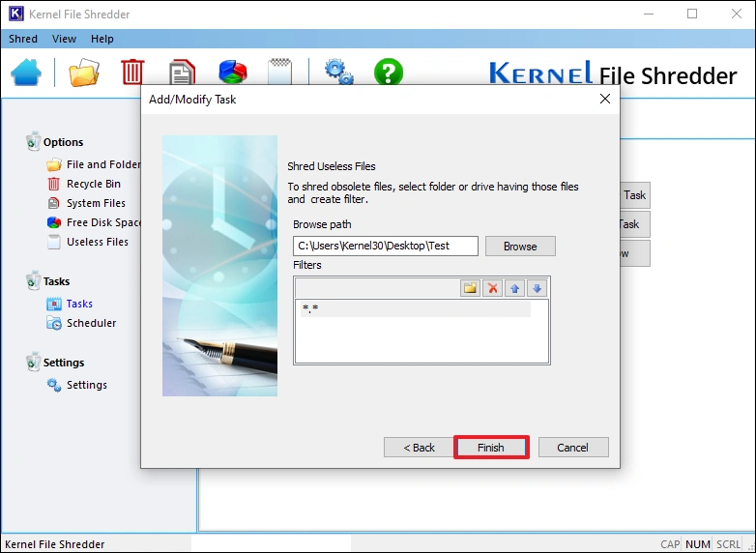Open the View menu
Screen dimensions: 756x553
coord(64,39)
